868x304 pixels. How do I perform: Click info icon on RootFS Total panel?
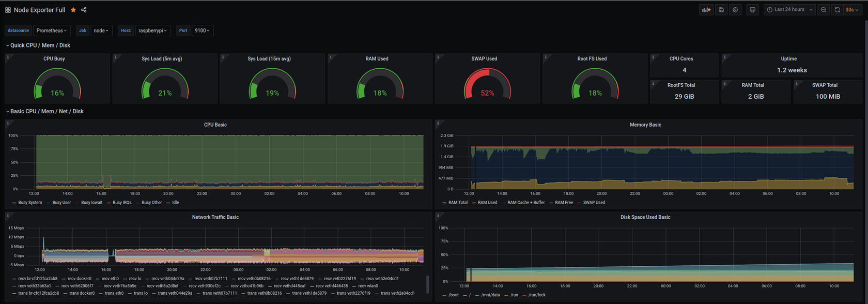(653, 83)
